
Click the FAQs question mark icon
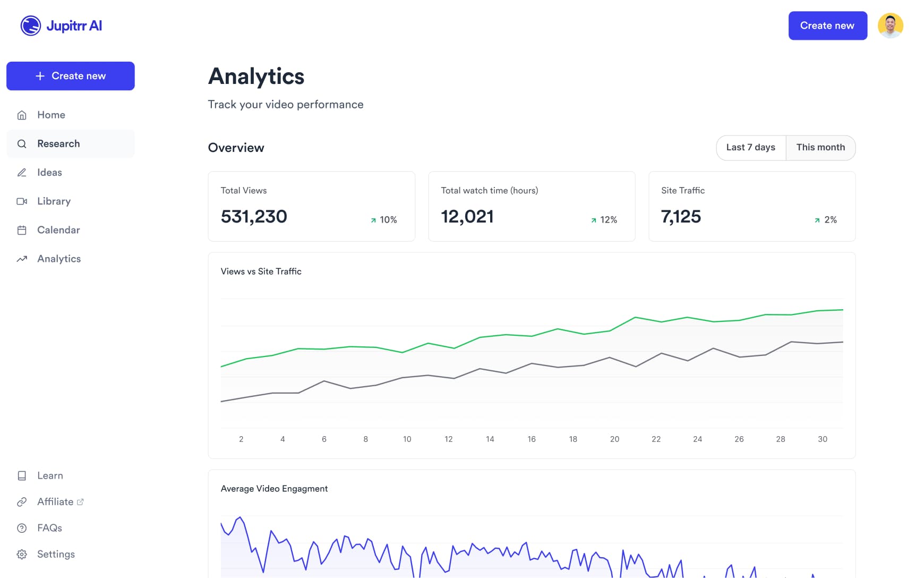[x=22, y=528]
